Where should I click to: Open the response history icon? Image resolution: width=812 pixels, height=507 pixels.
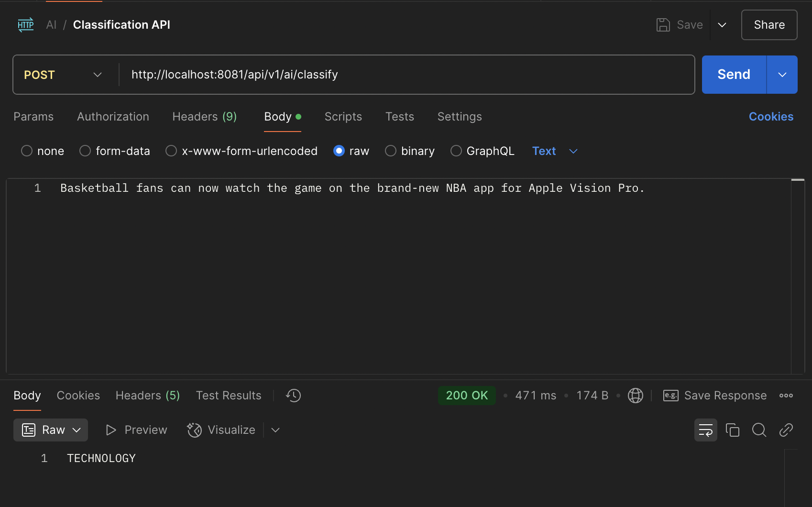293,396
